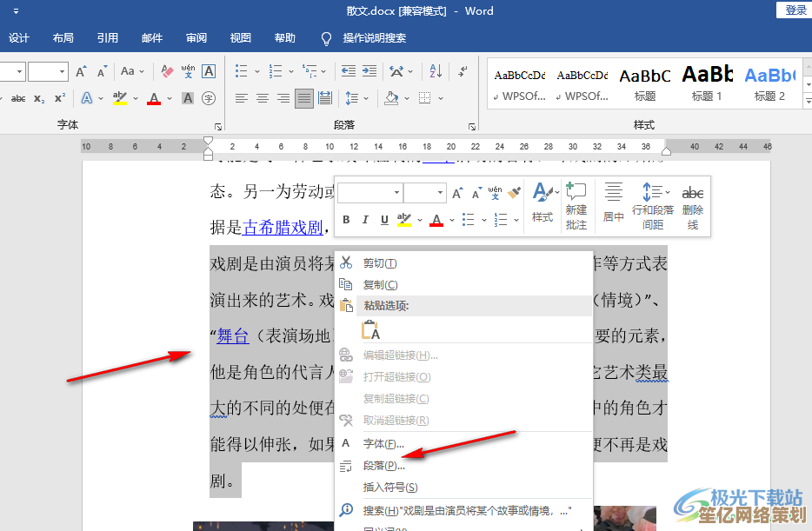This screenshot has width=812, height=531.
Task: Click format painter in mini toolbar
Action: coord(514,193)
